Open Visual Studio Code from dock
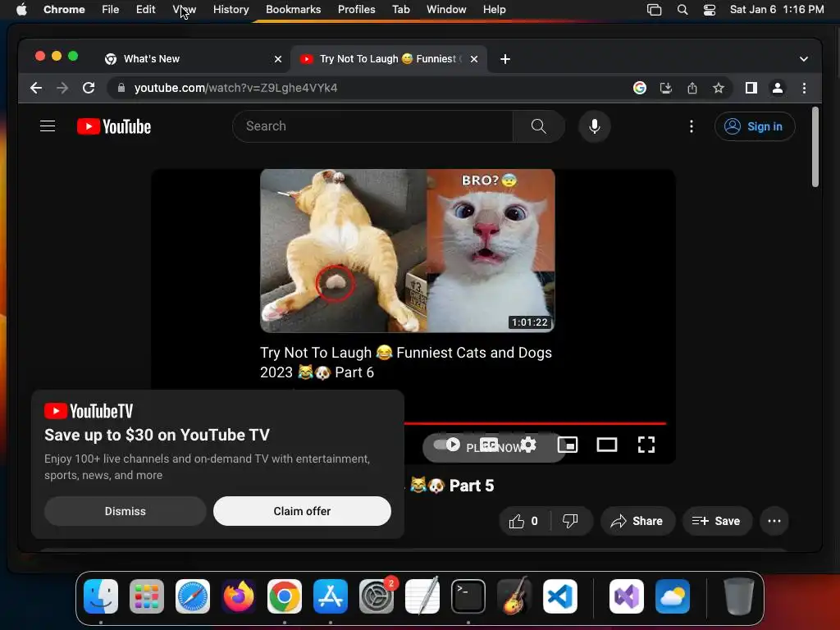 click(x=559, y=596)
